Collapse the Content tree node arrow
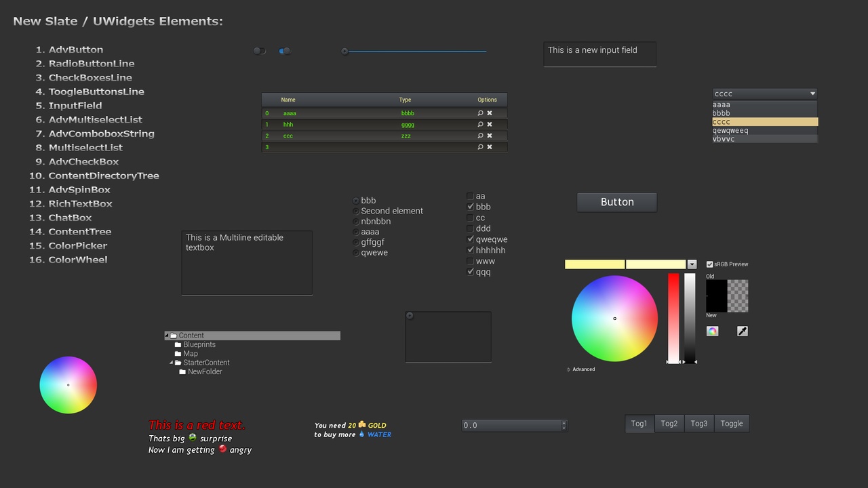Image resolution: width=868 pixels, height=488 pixels. (167, 335)
